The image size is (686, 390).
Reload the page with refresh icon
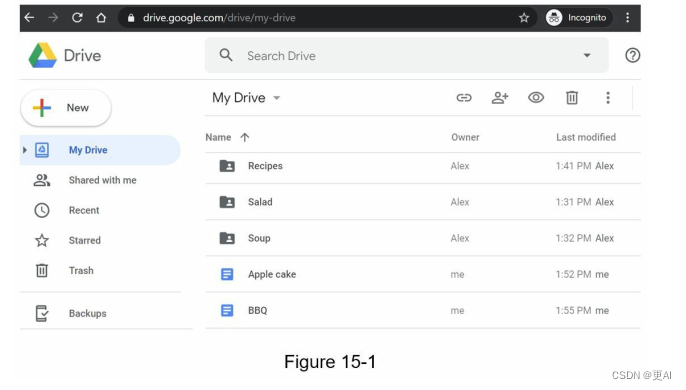(77, 18)
